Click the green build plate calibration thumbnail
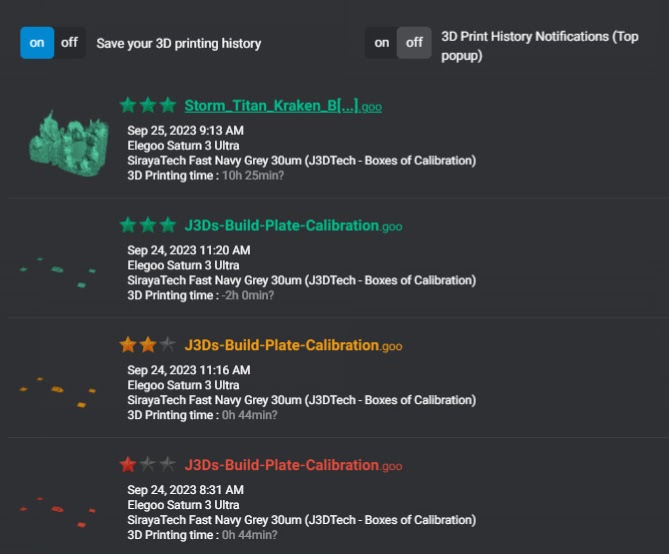Screen dimensions: 669x554 (60, 270)
